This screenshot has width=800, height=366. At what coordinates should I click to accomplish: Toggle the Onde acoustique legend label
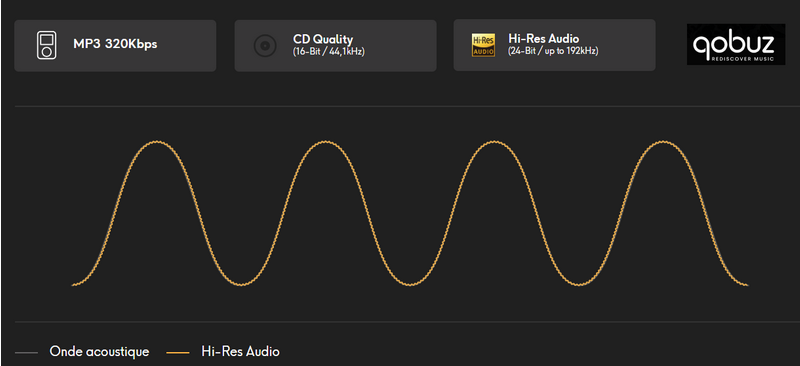click(x=99, y=352)
